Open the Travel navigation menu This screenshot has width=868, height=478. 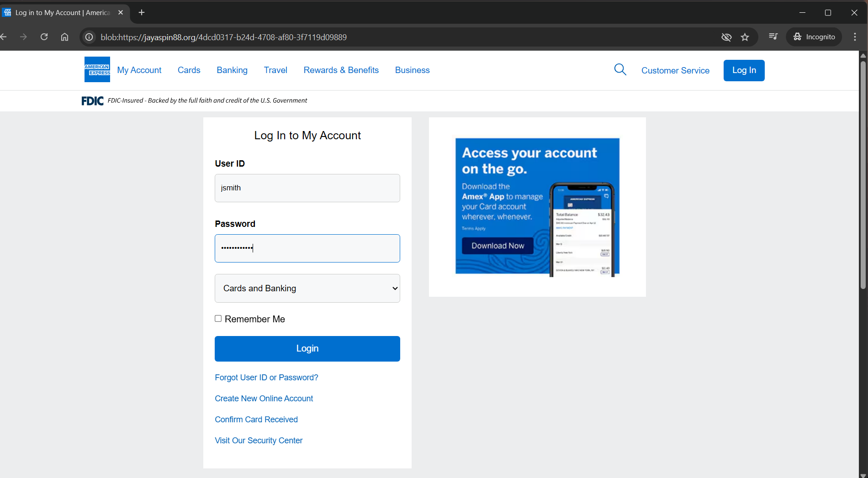pyautogui.click(x=275, y=70)
